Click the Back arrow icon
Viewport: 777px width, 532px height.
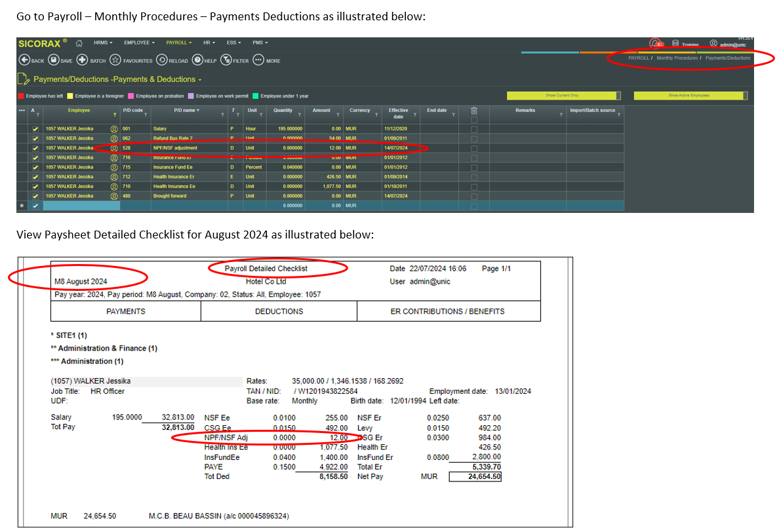24,60
